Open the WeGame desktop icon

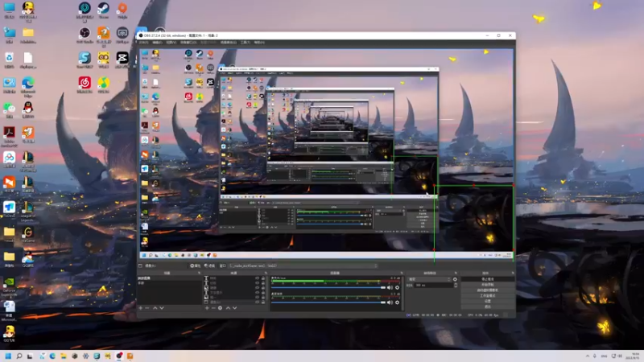[28, 235]
